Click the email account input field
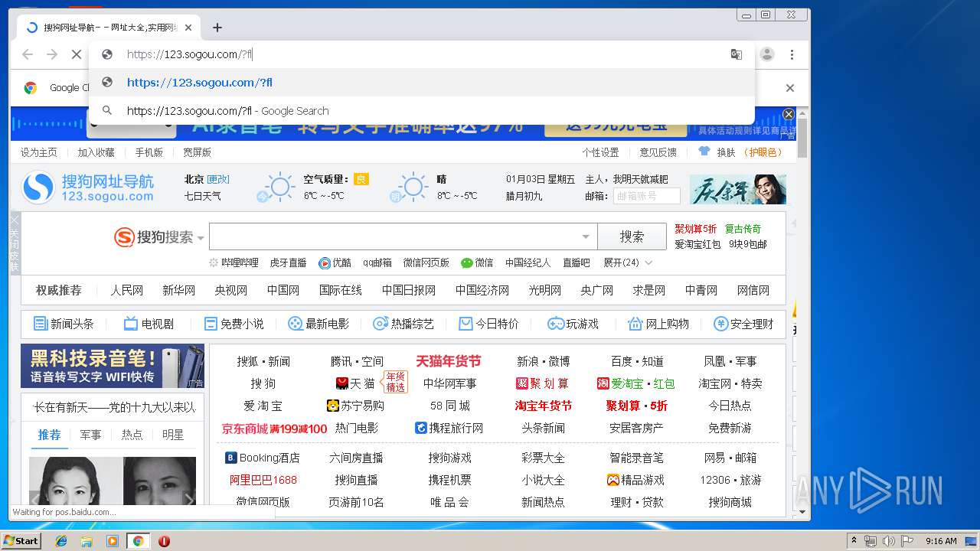This screenshot has height=551, width=980. 646,196
